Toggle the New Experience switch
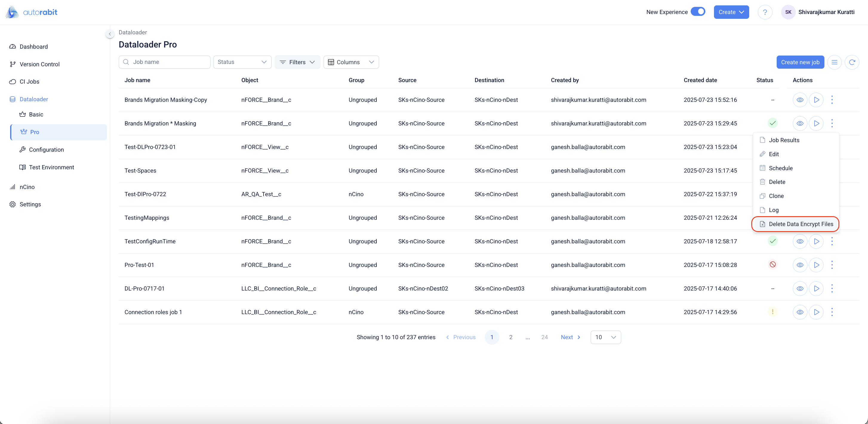This screenshot has width=868, height=424. coord(698,12)
